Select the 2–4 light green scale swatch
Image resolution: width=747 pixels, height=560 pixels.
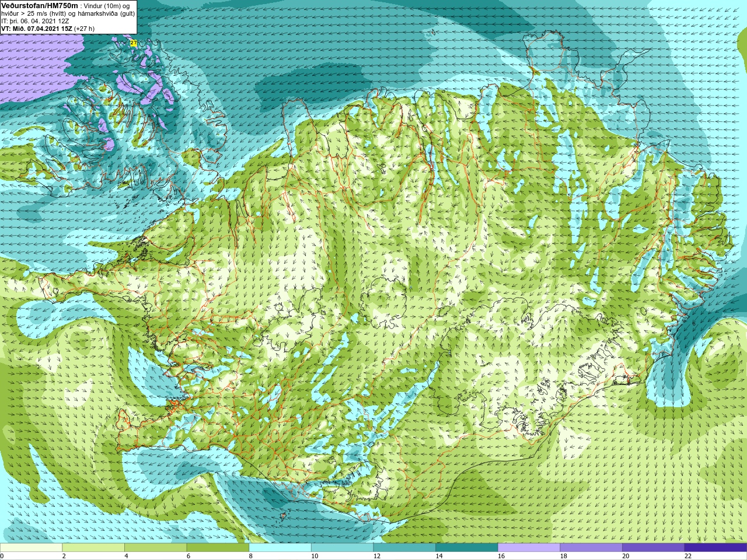[93, 548]
